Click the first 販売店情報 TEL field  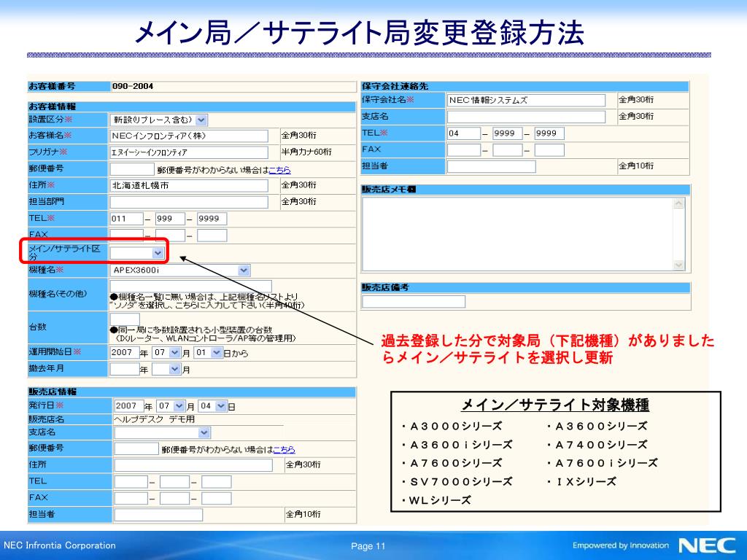point(131,482)
